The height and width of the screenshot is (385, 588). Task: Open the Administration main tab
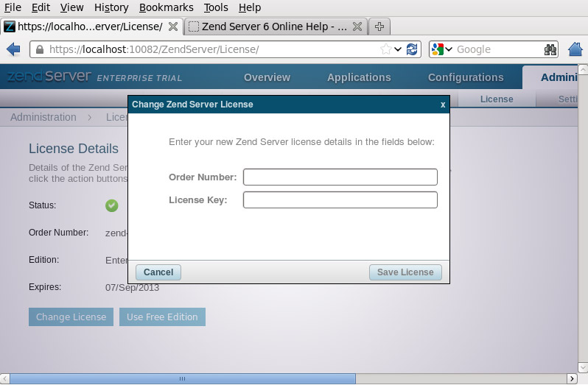coord(550,77)
